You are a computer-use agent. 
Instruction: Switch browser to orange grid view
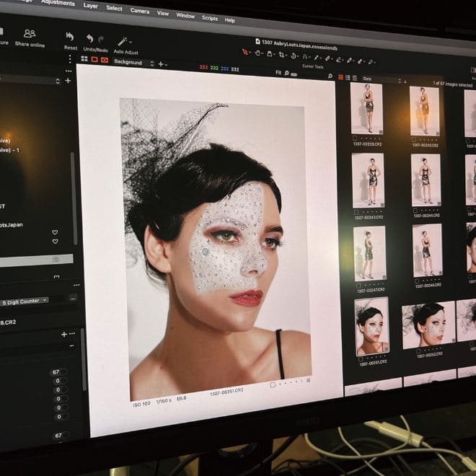340,77
